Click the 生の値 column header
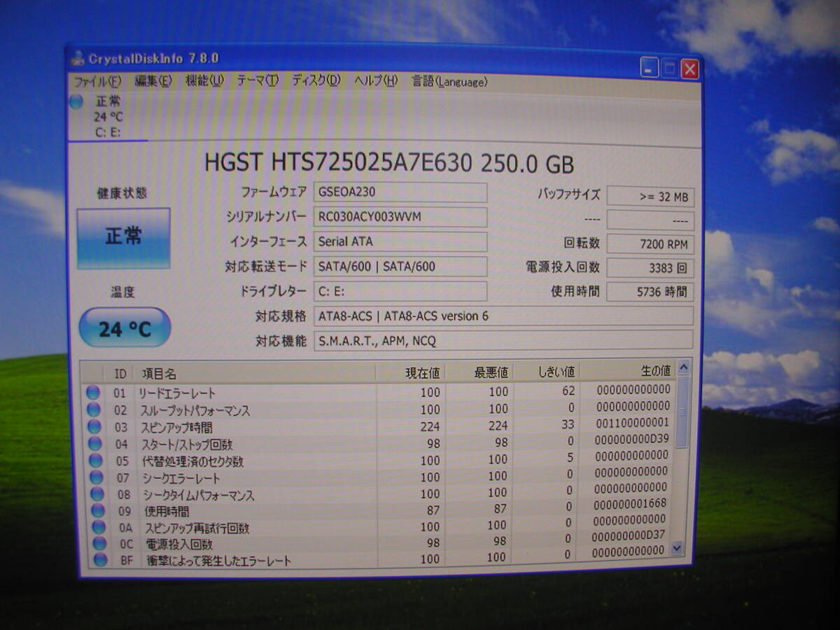Viewport: 840px width, 630px height. click(628, 370)
